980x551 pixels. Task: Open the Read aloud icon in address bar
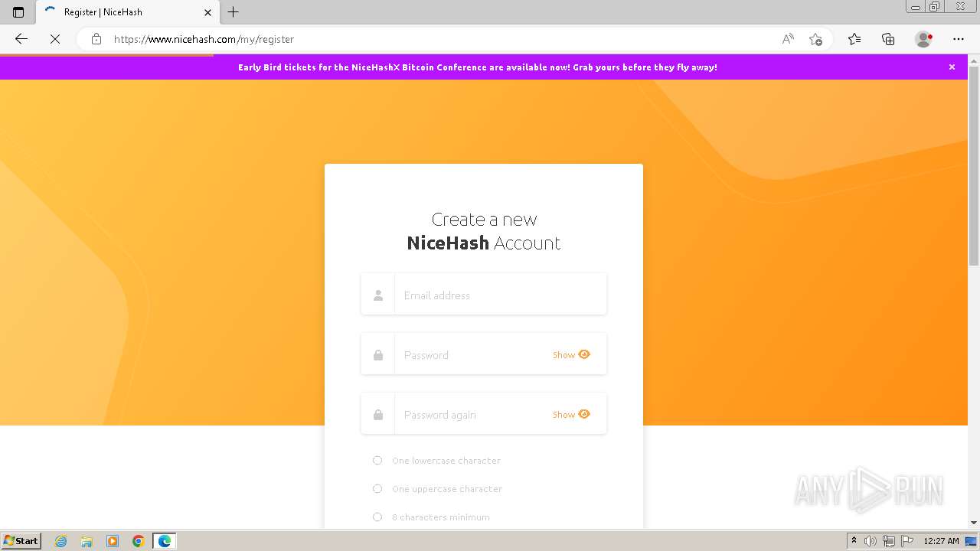point(788,39)
